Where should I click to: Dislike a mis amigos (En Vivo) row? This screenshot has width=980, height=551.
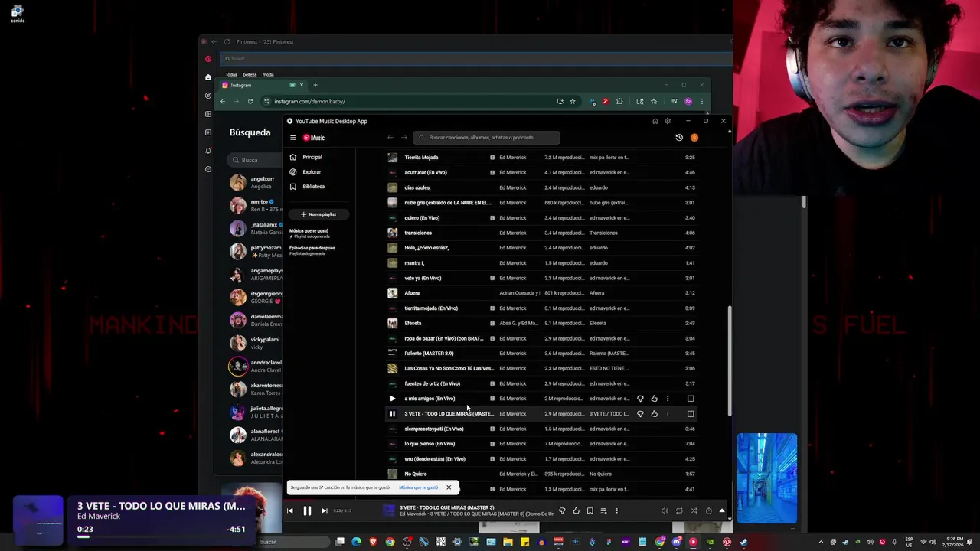[640, 399]
